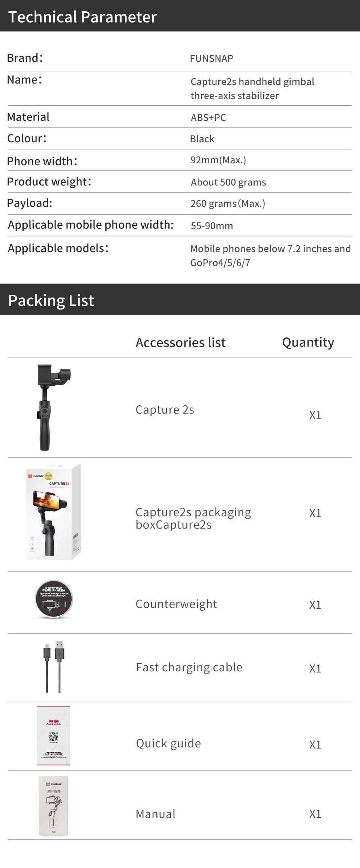Click the GoPro4/5/6/7 applicable models text
This screenshot has height=868, width=360.
click(220, 263)
